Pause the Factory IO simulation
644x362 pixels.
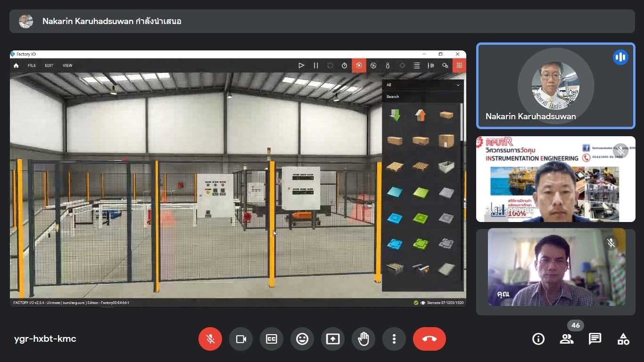click(x=316, y=66)
